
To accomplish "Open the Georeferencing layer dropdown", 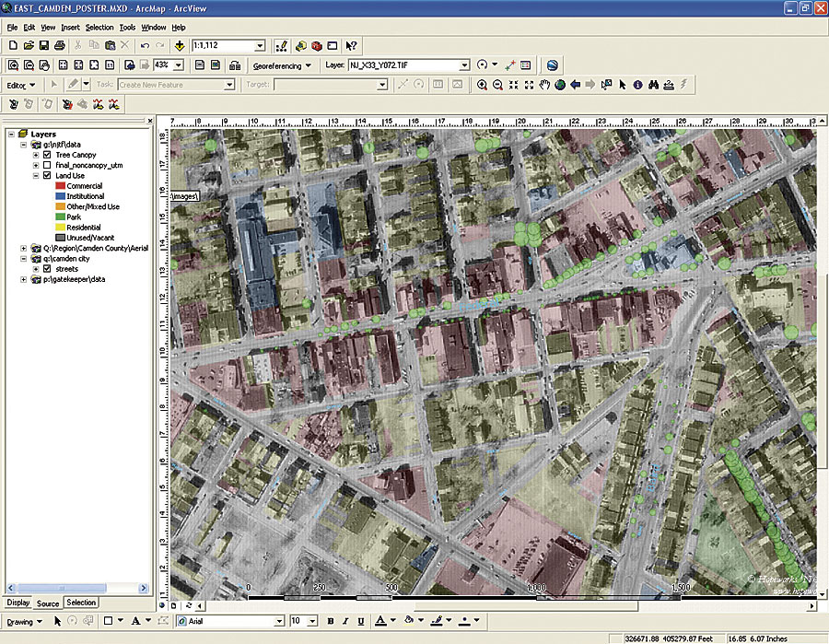I will 464,65.
